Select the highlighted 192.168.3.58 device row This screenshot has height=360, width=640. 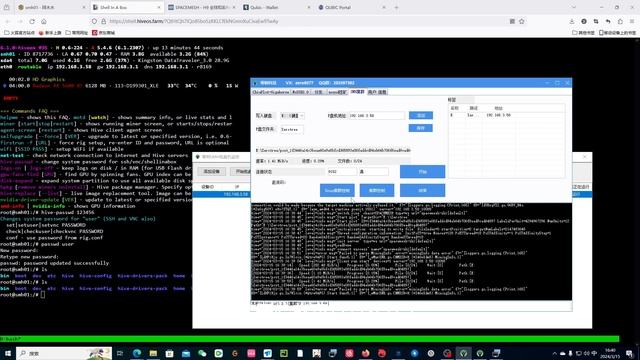pyautogui.click(x=222, y=194)
